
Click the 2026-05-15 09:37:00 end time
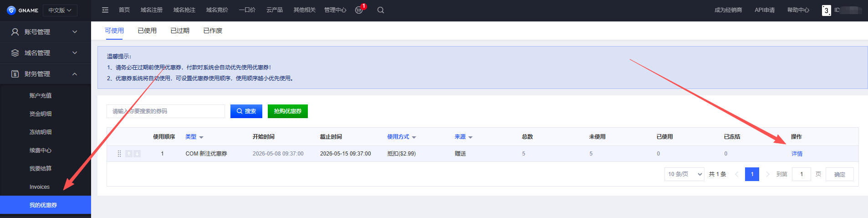coord(345,154)
